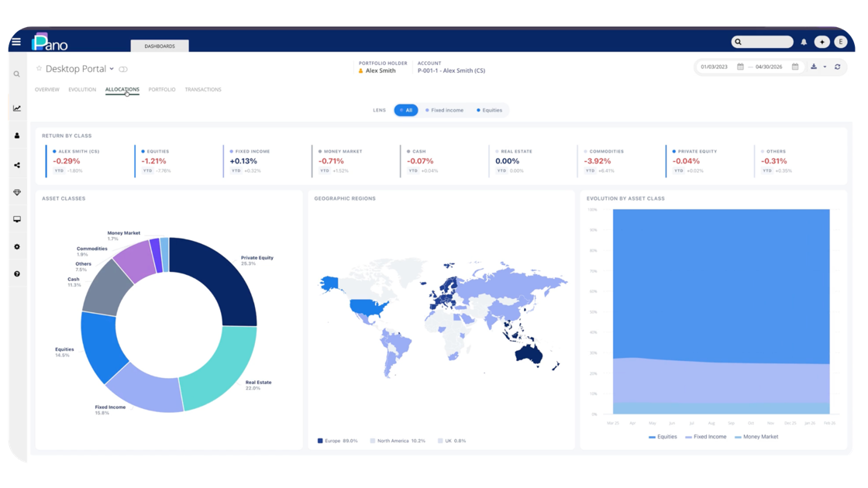Edit the start date 01/03/2023
Screen dimensions: 868x488
[714, 67]
